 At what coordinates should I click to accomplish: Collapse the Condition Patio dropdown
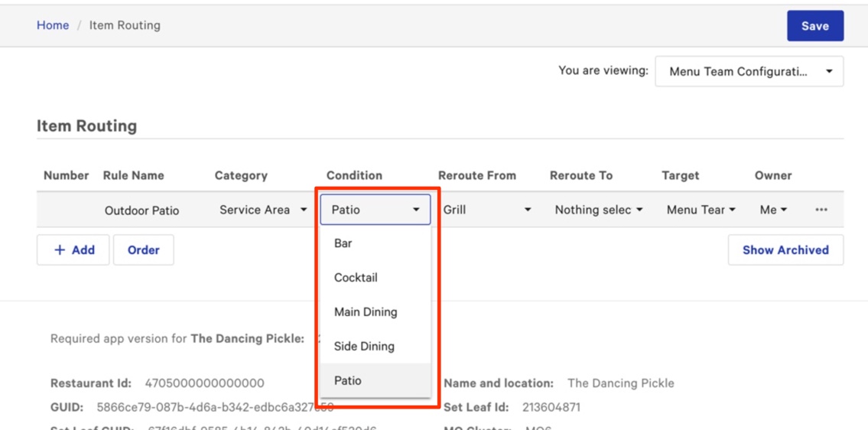coord(375,210)
